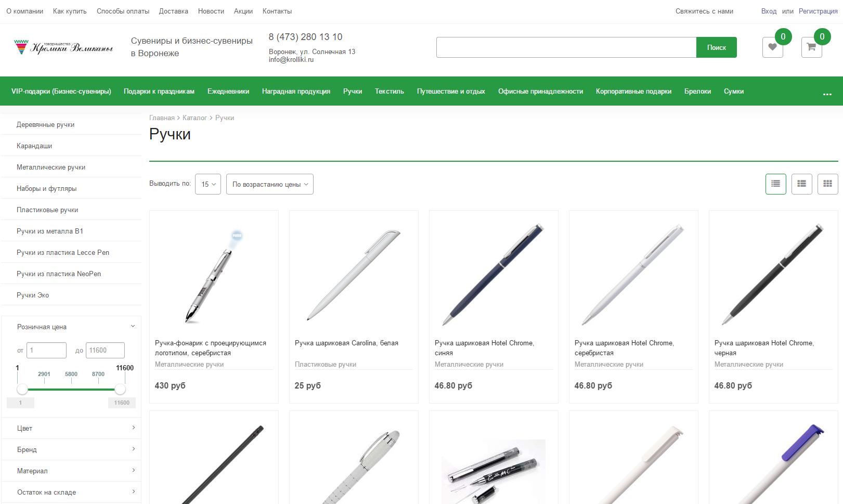Image resolution: width=843 pixels, height=504 pixels.
Task: Select Ручки из пластика NeoPen category
Action: pyautogui.click(x=72, y=274)
